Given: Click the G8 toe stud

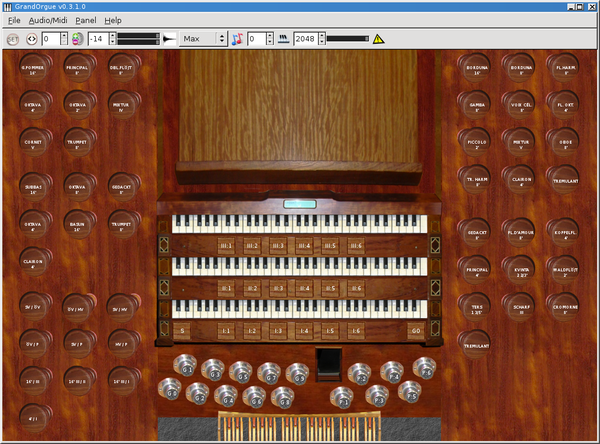Looking at the screenshot, I should 282,398.
